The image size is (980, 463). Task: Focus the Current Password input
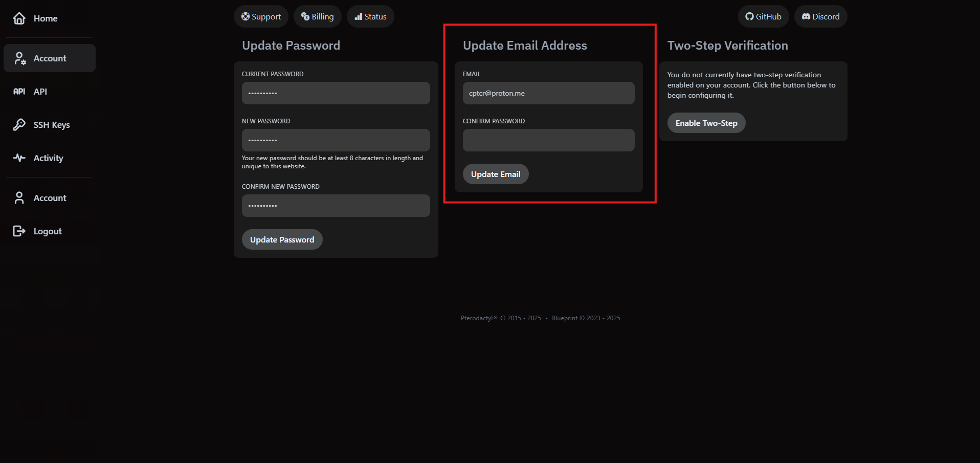coord(336,93)
